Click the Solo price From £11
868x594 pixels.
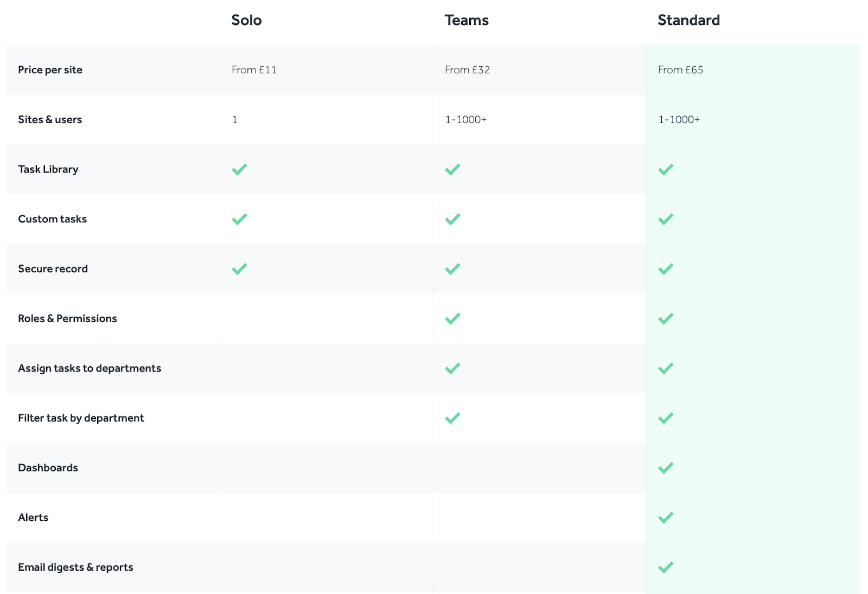[x=254, y=70]
